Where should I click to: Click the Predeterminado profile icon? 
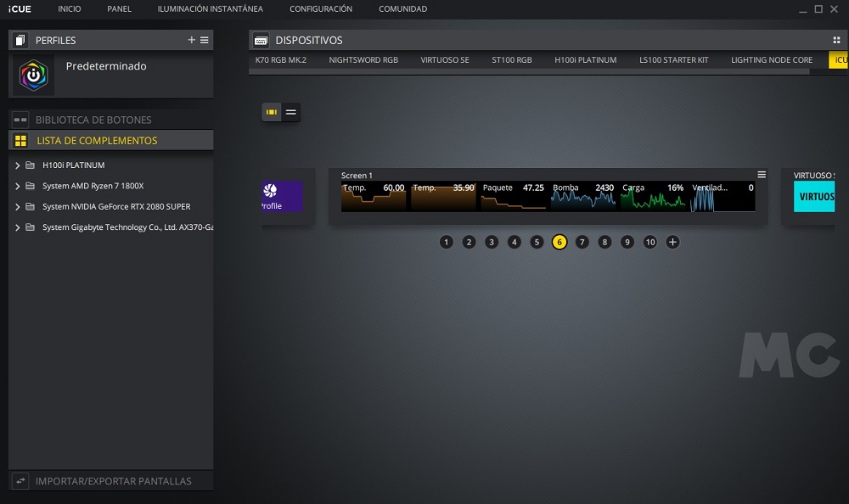tap(33, 76)
